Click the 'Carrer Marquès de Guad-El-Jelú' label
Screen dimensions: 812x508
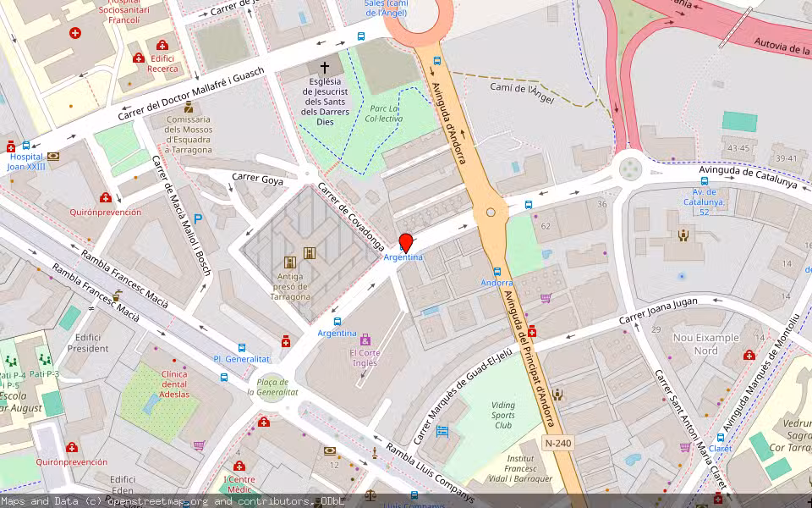(x=463, y=396)
